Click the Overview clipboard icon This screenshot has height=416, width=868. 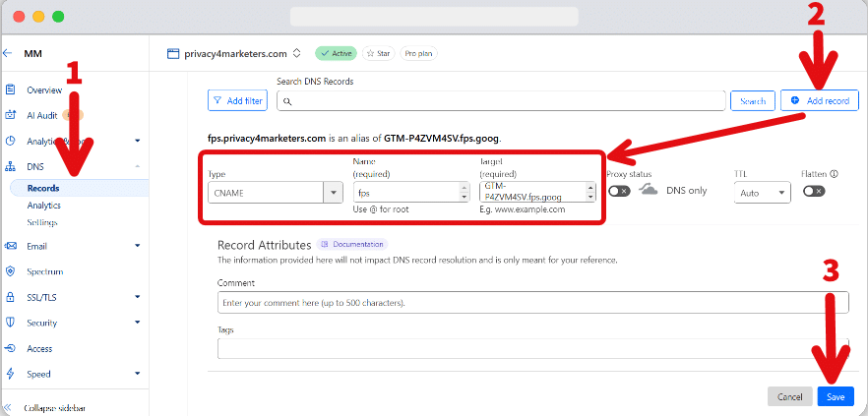10,89
